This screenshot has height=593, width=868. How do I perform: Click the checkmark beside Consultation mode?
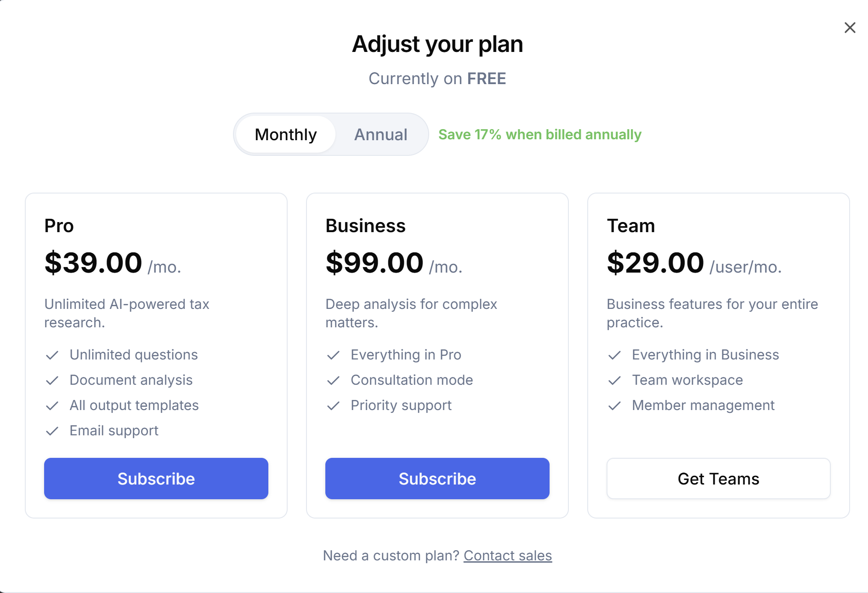[x=334, y=380]
